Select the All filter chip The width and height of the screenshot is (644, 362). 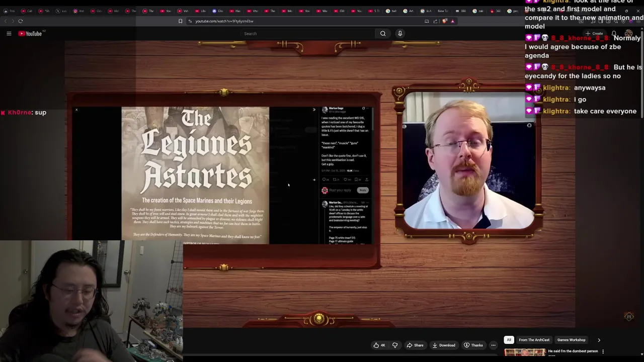pos(509,340)
